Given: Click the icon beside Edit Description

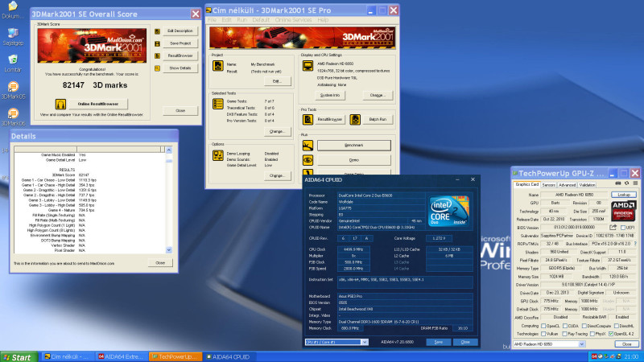Looking at the screenshot, I should coord(157,31).
